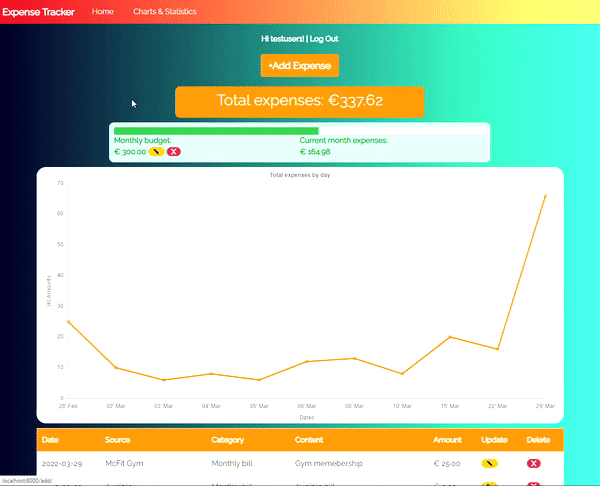Image resolution: width=600 pixels, height=486 pixels.
Task: Click the Delete column header
Action: [538, 440]
